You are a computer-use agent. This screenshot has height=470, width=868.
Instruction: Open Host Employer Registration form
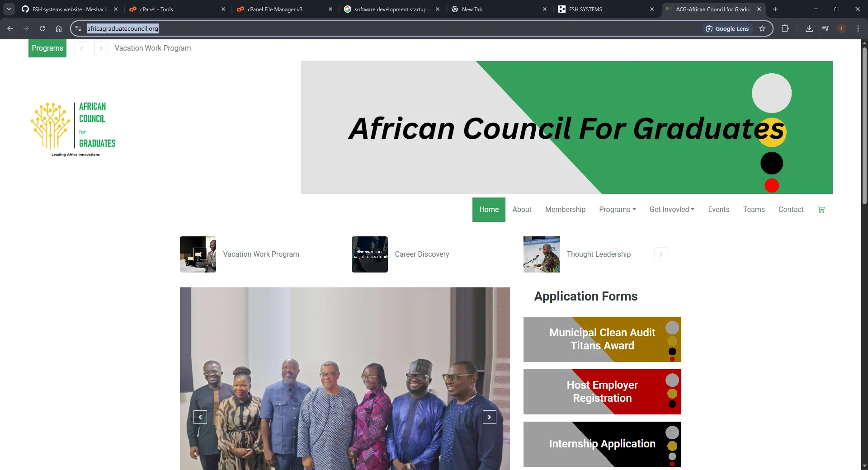tap(602, 392)
